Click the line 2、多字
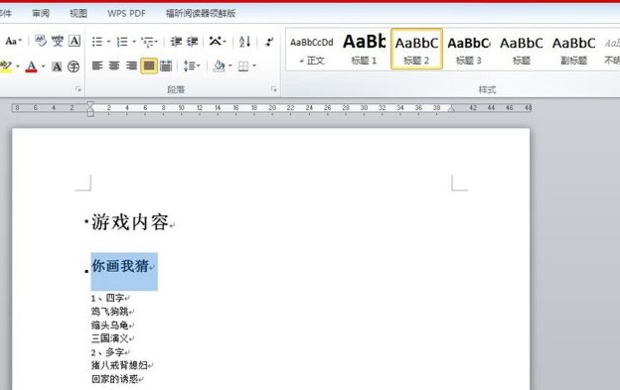The height and width of the screenshot is (390, 620). [108, 352]
